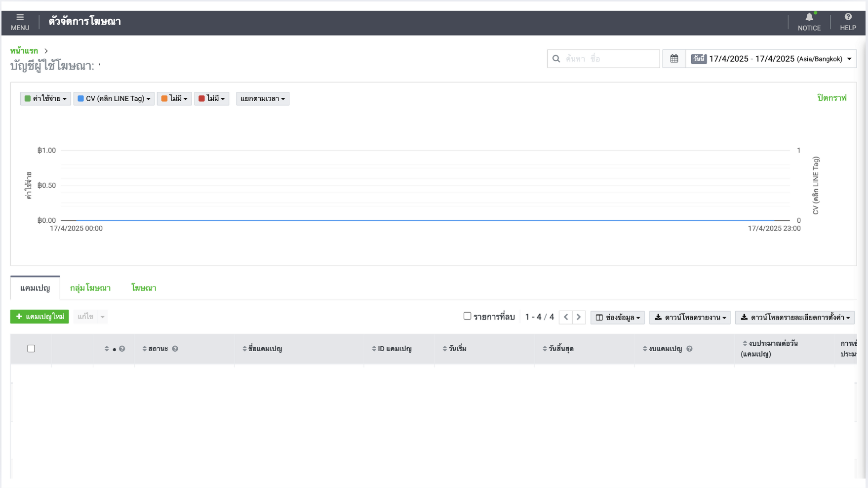Click help icon next to สถานะ column
The image size is (868, 488).
[x=175, y=349]
